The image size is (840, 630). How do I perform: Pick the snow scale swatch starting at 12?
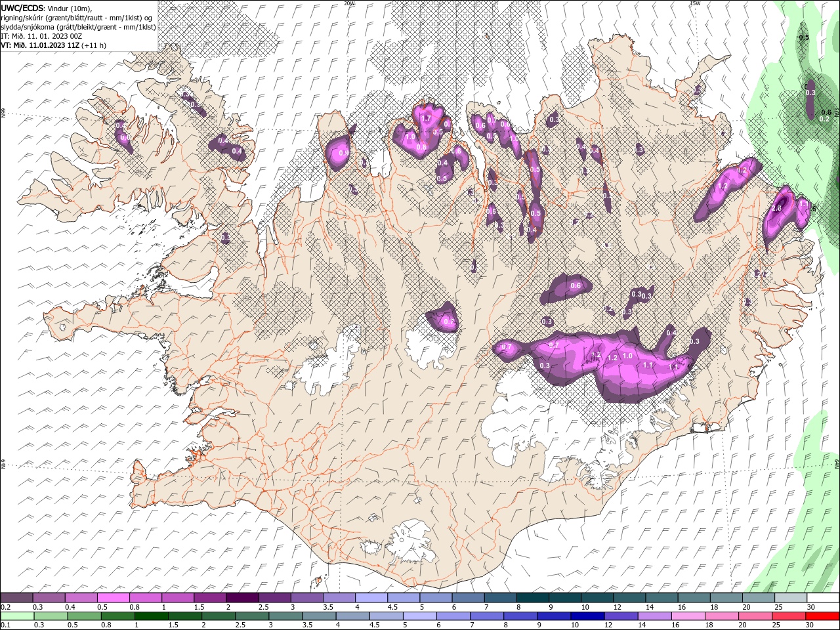point(630,598)
